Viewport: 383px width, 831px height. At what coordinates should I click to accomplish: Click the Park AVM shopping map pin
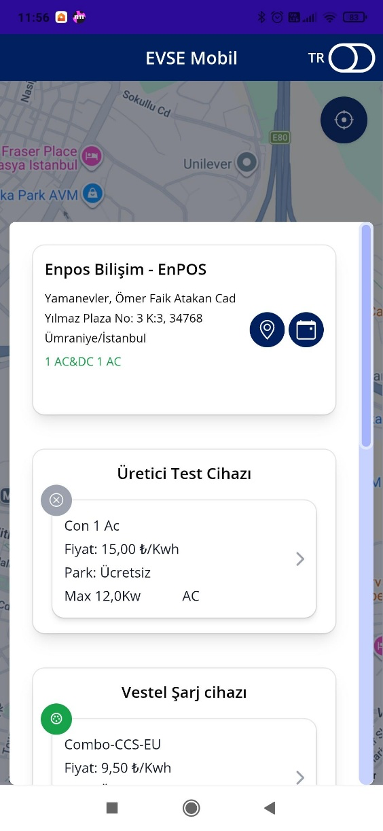coord(93,194)
